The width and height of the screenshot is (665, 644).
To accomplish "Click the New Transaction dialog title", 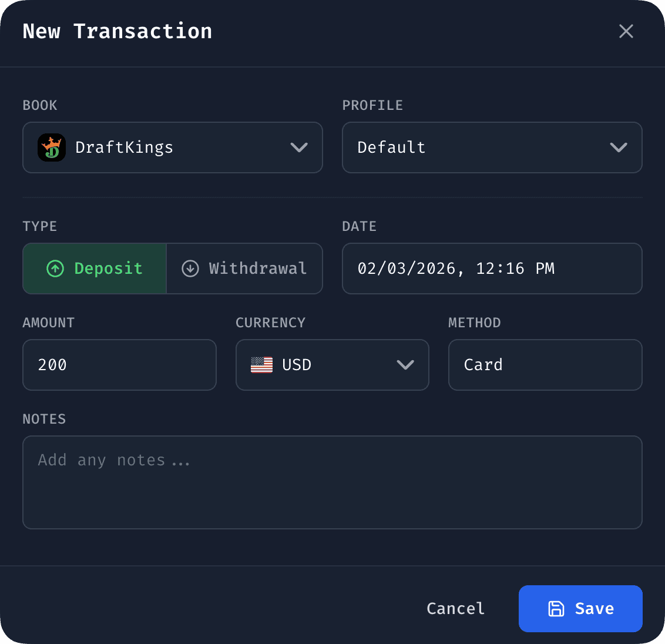I will coord(117,31).
